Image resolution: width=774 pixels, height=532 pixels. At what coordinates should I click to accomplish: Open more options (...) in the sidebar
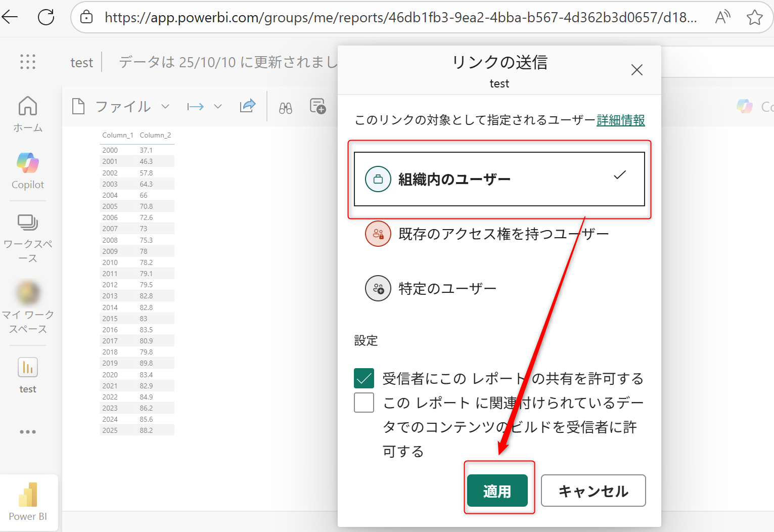[x=27, y=431]
